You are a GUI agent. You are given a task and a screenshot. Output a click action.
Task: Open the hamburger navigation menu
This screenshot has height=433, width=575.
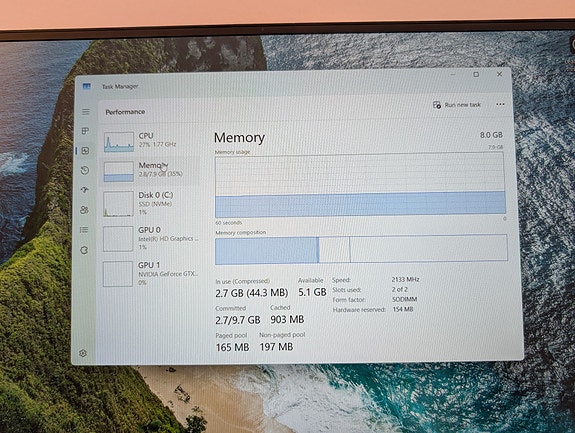[86, 111]
